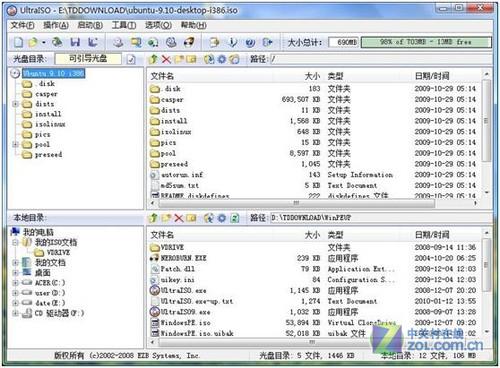Click Rename icon in disc image pane toolbar
The height and width of the screenshot is (368, 500).
[191, 59]
